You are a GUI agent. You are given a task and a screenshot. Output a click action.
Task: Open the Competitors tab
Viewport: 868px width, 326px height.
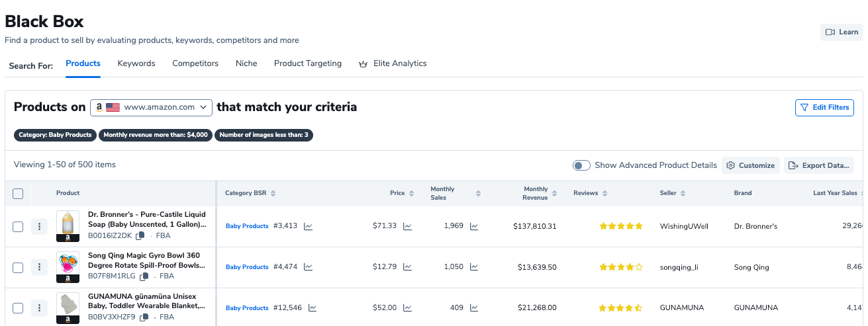pos(195,63)
